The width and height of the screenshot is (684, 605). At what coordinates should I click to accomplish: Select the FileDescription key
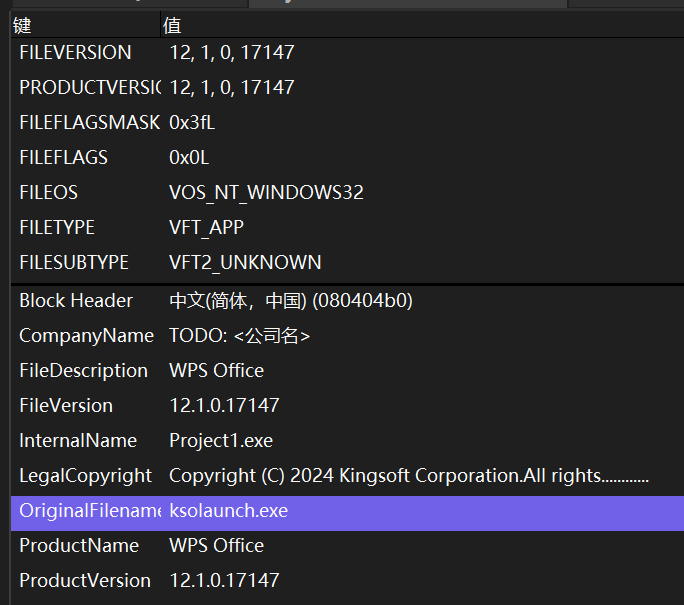click(x=83, y=370)
